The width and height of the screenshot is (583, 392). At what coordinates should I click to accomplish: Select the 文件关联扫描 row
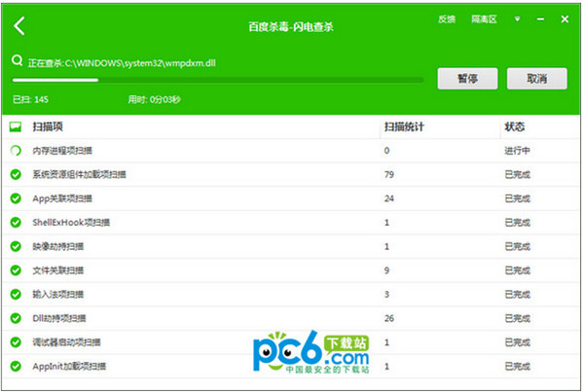tap(291, 270)
